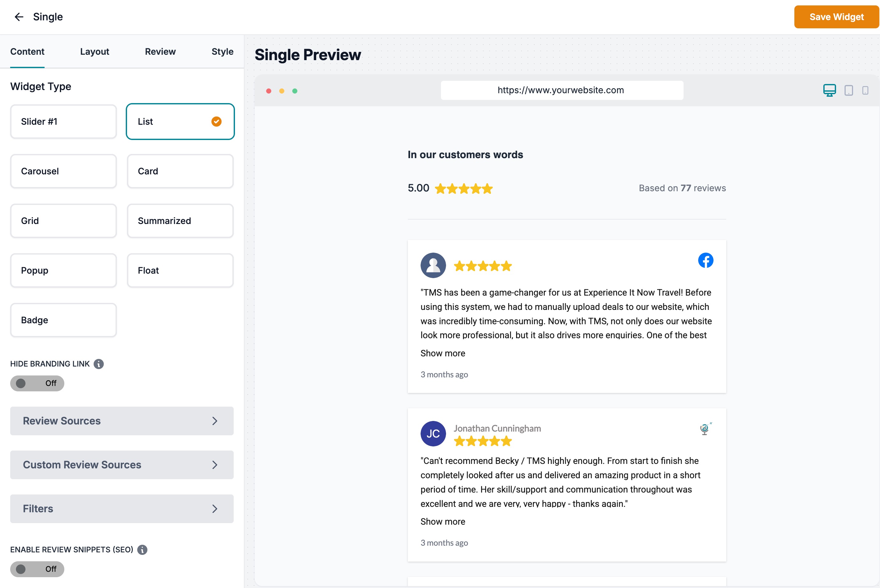The height and width of the screenshot is (588, 880).
Task: Click the anonymous avatar on the first review
Action: click(x=433, y=265)
